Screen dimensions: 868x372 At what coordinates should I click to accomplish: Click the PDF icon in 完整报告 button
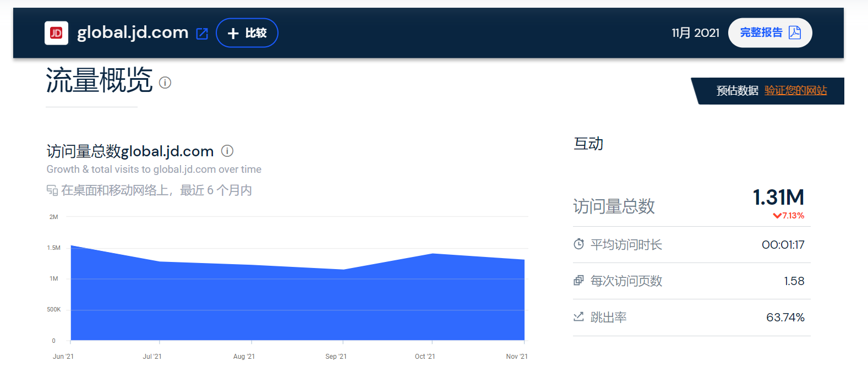795,32
